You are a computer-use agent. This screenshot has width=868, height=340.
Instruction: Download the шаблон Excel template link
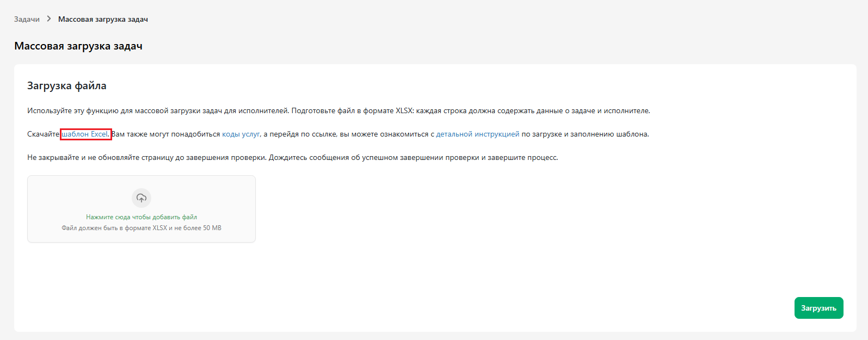click(85, 134)
